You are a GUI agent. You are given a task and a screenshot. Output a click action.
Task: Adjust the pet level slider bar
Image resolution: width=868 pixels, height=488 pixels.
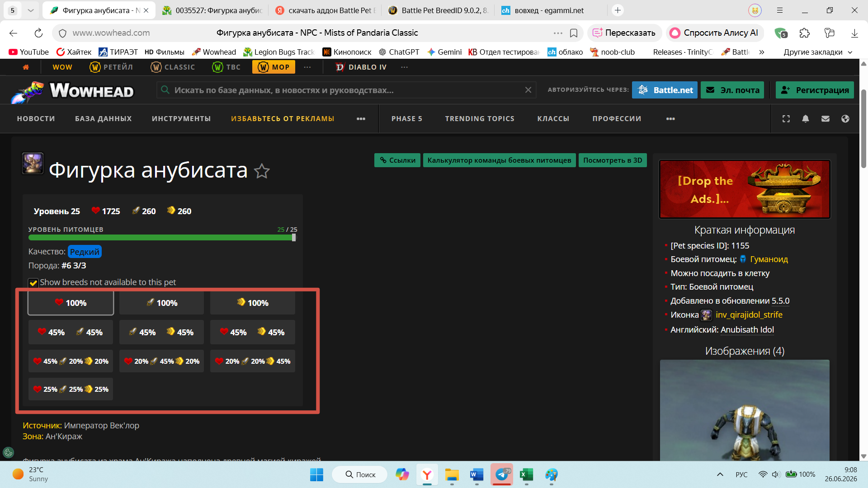162,238
